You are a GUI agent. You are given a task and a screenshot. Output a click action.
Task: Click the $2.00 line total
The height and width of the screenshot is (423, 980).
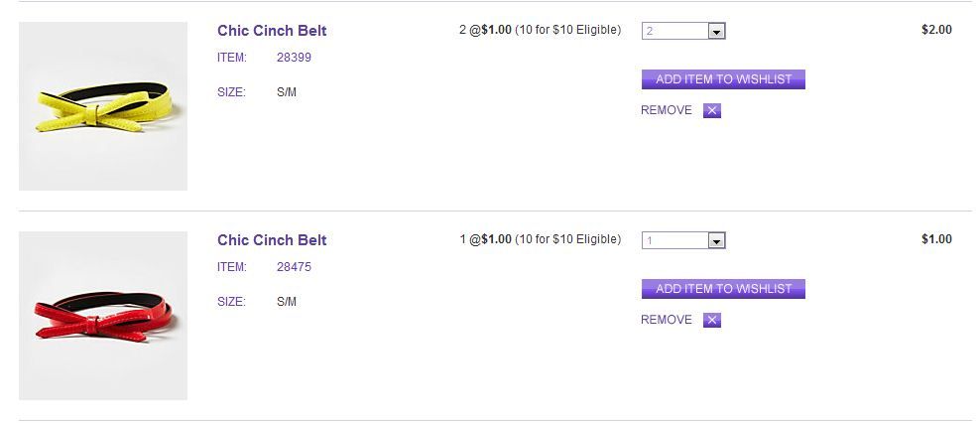[936, 30]
